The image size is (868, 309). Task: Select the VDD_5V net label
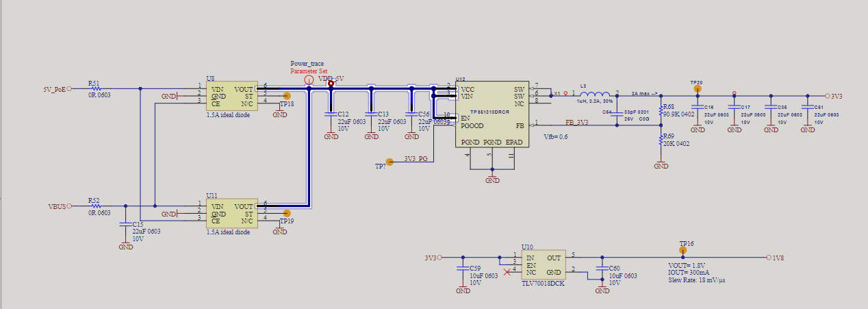coord(331,79)
